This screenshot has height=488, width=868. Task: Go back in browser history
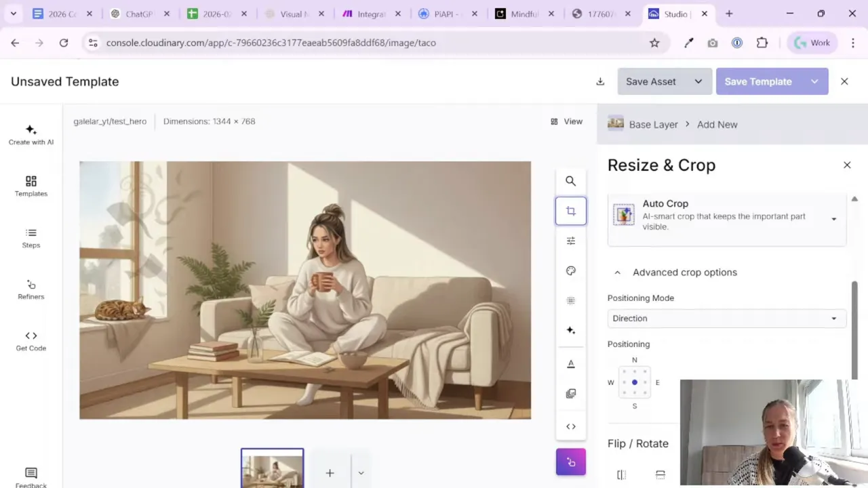[15, 43]
